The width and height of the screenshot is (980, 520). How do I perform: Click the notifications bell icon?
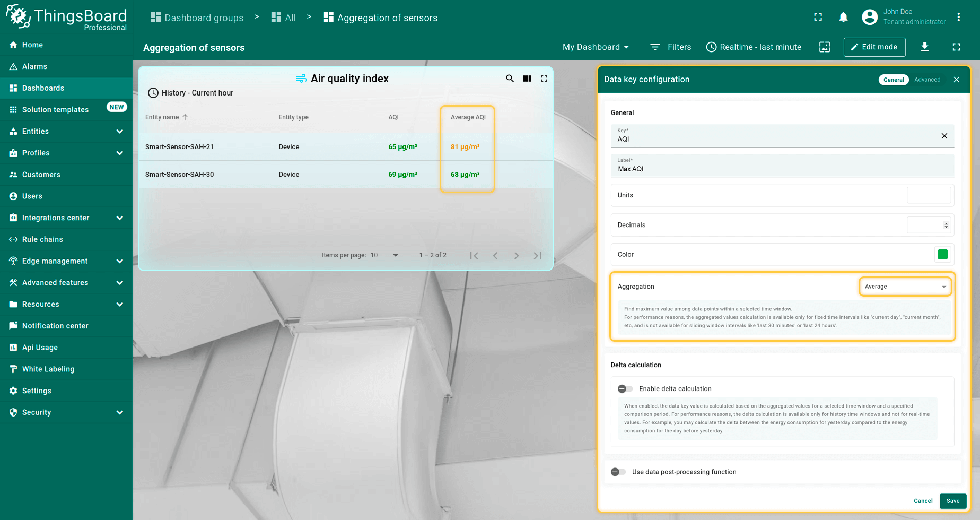pyautogui.click(x=843, y=18)
